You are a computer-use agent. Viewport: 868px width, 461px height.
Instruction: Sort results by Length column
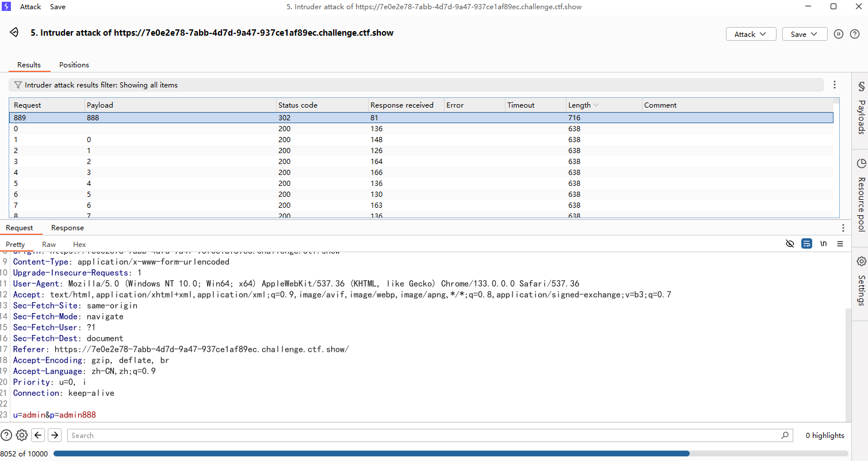[x=580, y=105]
